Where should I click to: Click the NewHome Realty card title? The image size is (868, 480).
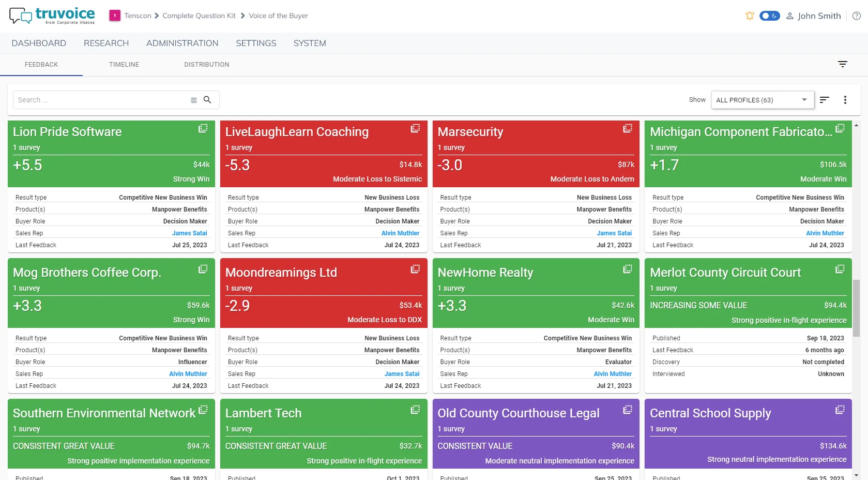(x=485, y=273)
